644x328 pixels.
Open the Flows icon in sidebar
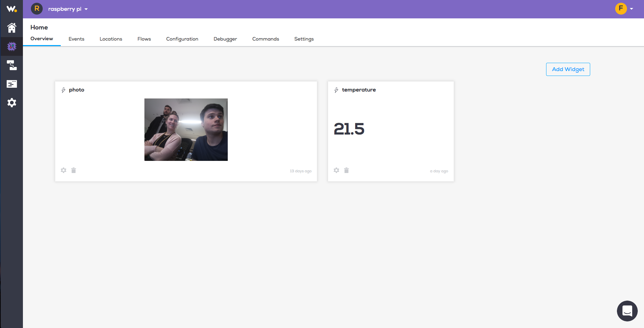pyautogui.click(x=12, y=65)
